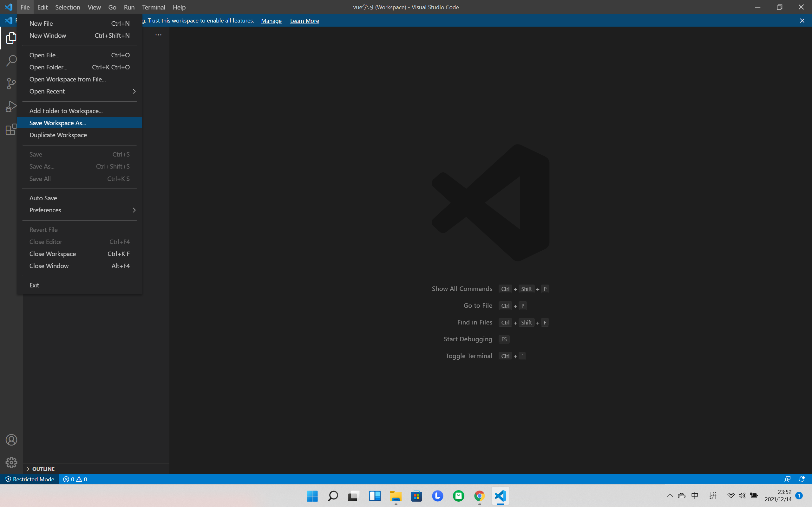Open the Terminal menu
The height and width of the screenshot is (507, 812).
tap(153, 7)
